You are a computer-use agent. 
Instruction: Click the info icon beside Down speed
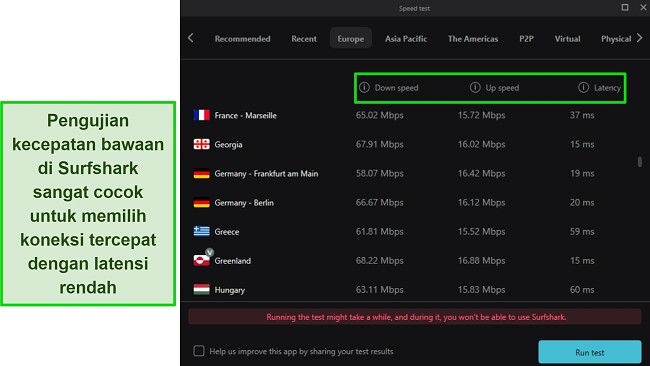[x=364, y=87]
